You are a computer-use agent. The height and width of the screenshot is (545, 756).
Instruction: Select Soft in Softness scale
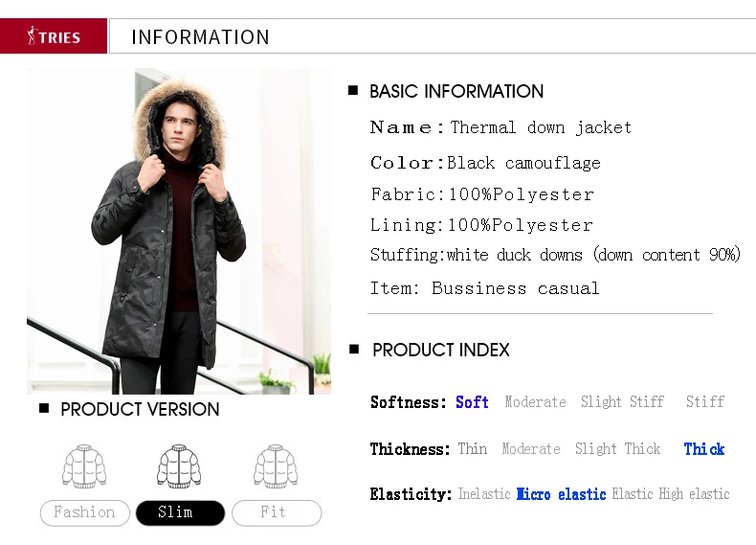(x=472, y=402)
